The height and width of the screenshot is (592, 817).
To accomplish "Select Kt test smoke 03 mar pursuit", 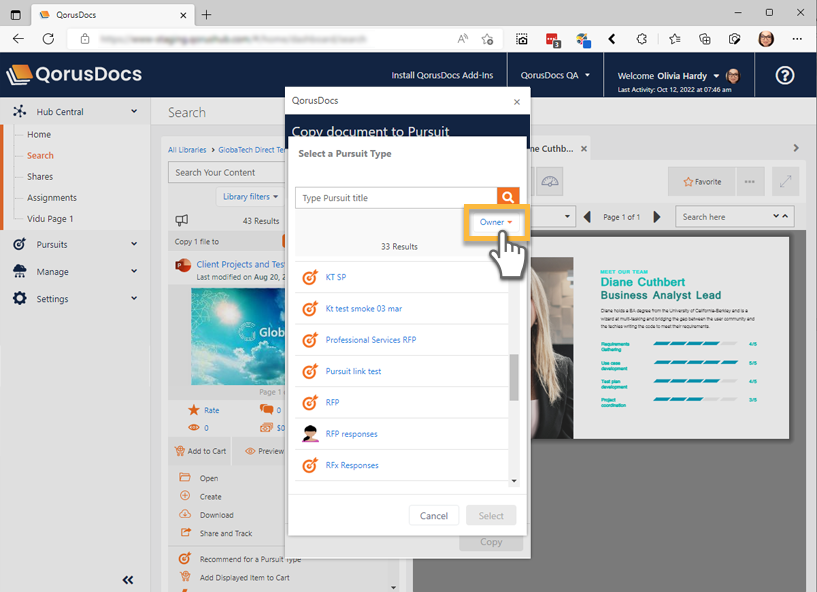I will click(x=402, y=309).
